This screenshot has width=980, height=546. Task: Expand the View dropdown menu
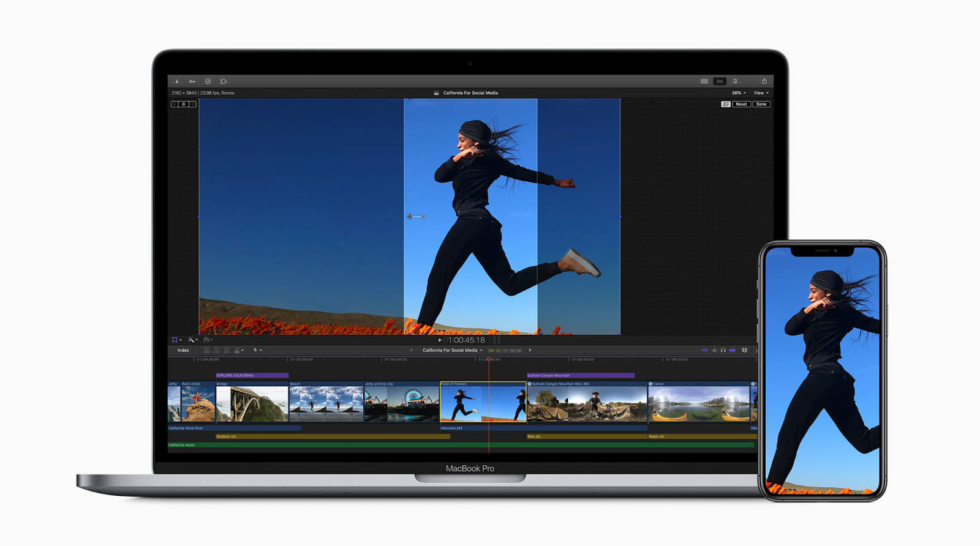click(x=761, y=93)
